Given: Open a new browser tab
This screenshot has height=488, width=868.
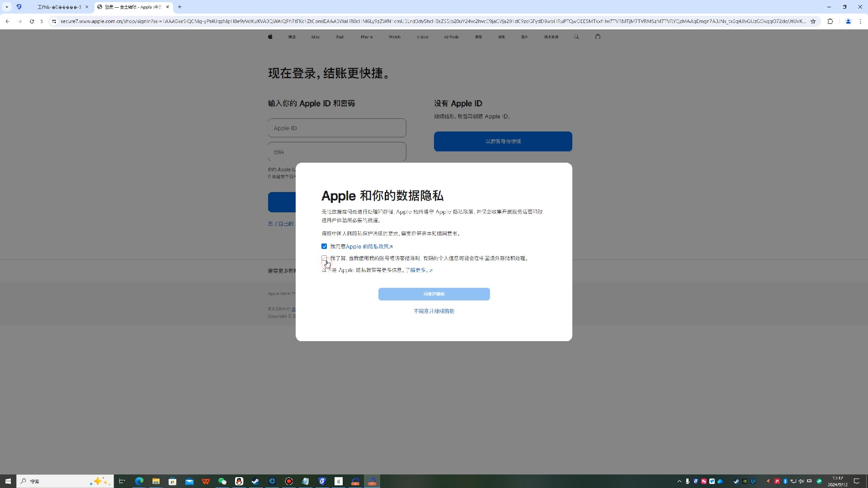Looking at the screenshot, I should (179, 7).
